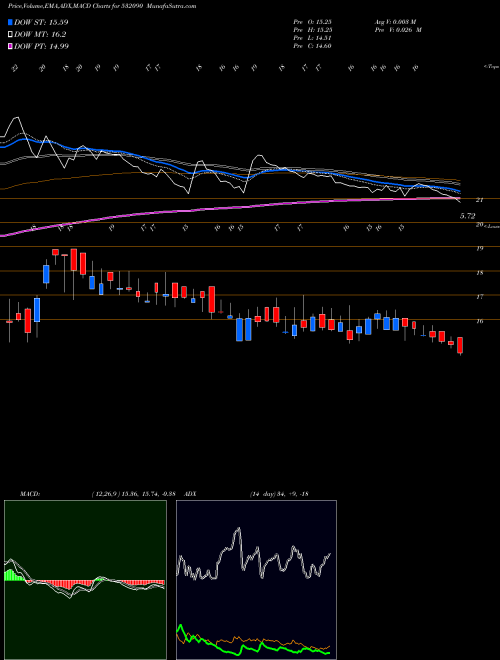Click the blue DOW ST legend swatch
500x660 pixels.
coord(10,22)
